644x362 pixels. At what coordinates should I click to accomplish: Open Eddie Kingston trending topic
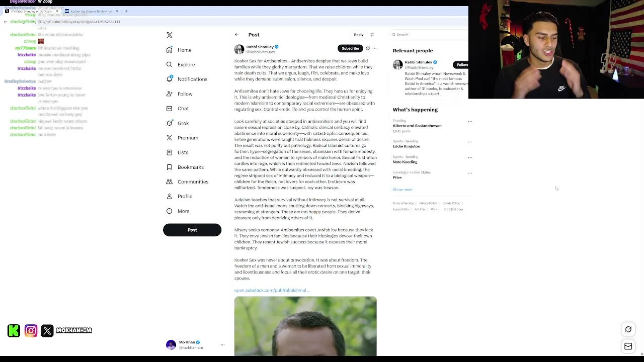(406, 146)
